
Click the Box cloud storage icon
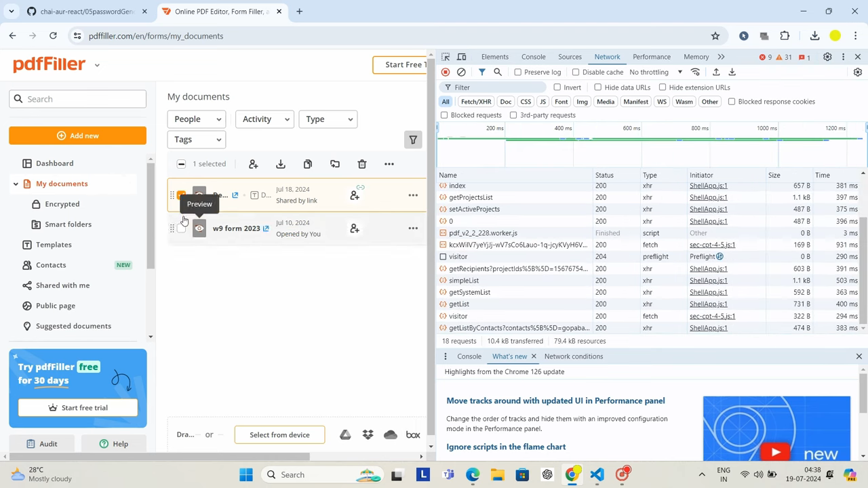[413, 435]
